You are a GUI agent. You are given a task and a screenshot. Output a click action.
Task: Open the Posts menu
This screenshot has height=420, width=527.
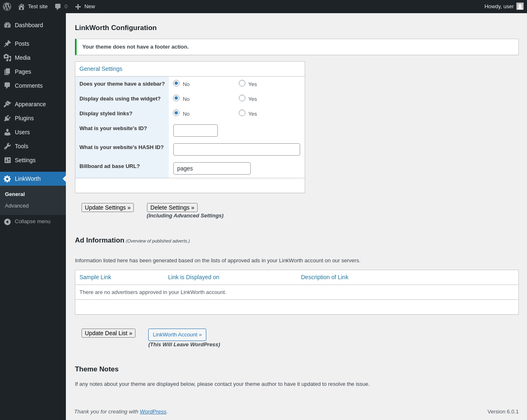tap(33, 44)
